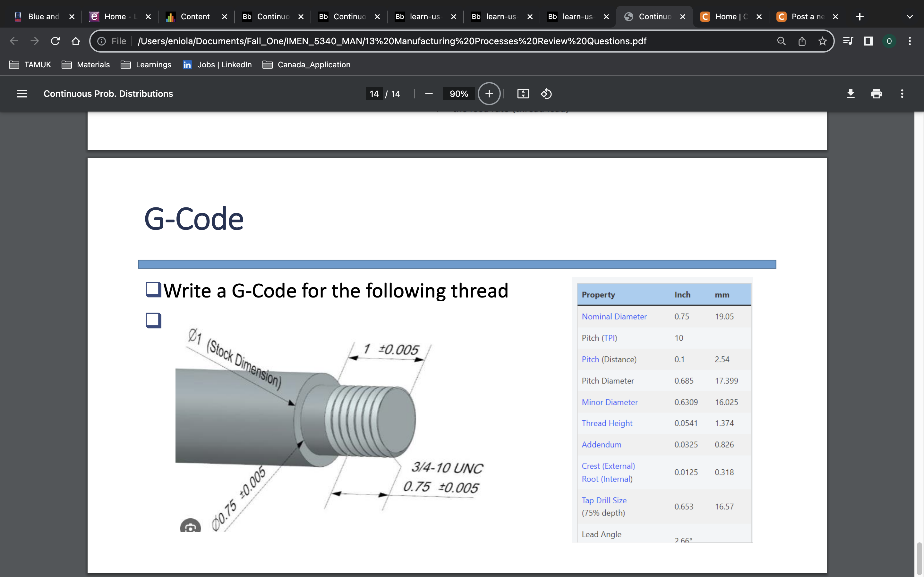Check the empty checkbox below the question

click(153, 321)
